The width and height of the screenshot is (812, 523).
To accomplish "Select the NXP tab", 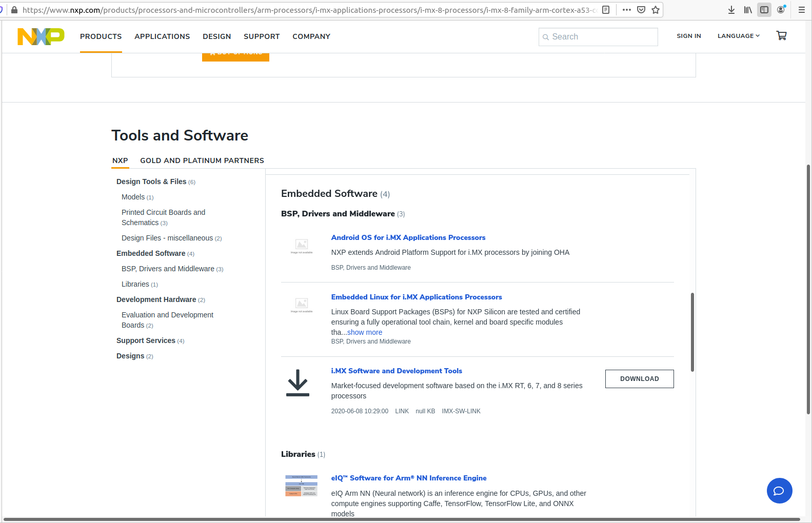I will point(120,160).
